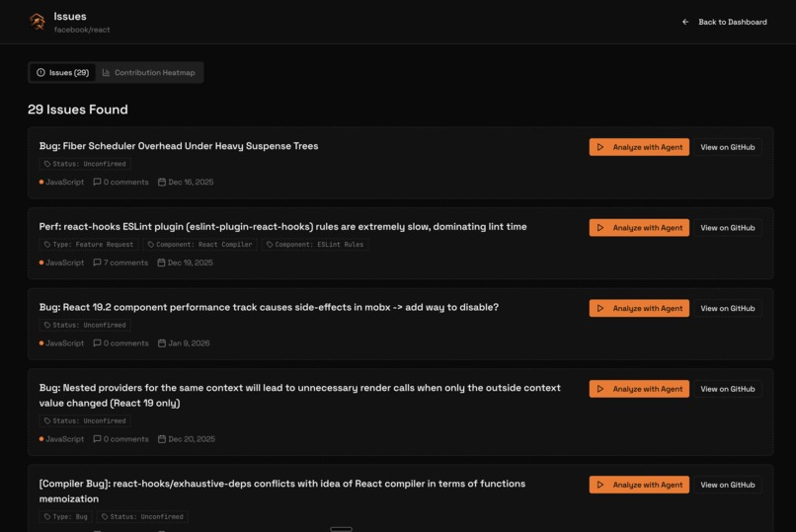The width and height of the screenshot is (796, 532).
Task: Click Status: Unconfirmed tag on Fiber Scheduler issue
Action: [85, 164]
